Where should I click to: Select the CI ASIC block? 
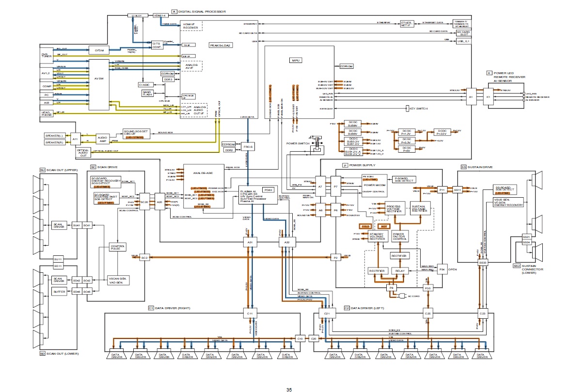145,85
